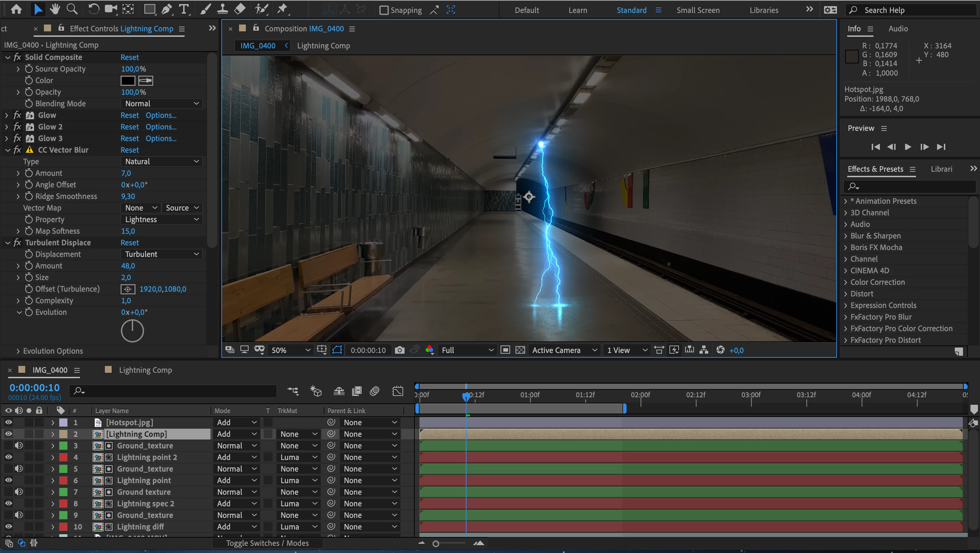This screenshot has width=980, height=553.
Task: Hide the Lightning point 2 layer
Action: point(9,457)
